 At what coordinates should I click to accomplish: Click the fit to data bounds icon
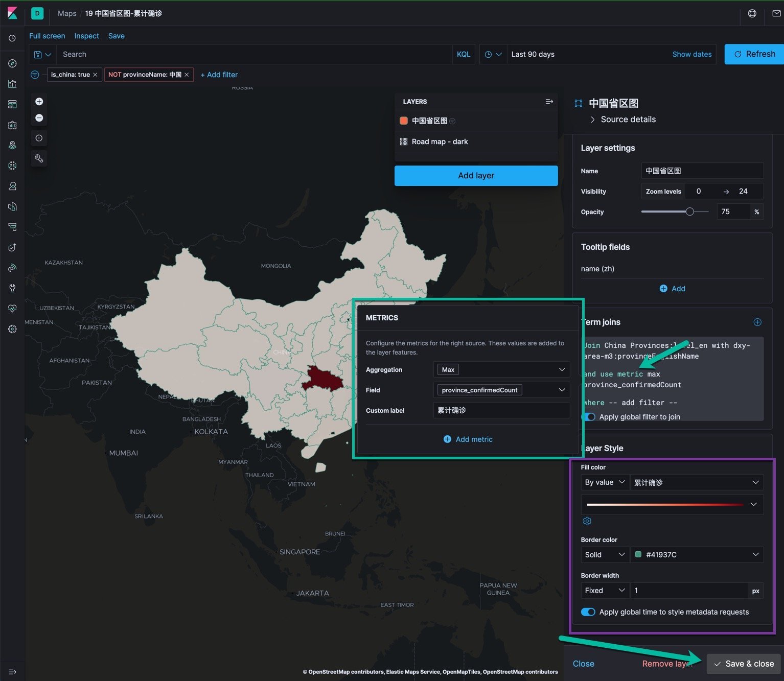pos(39,138)
